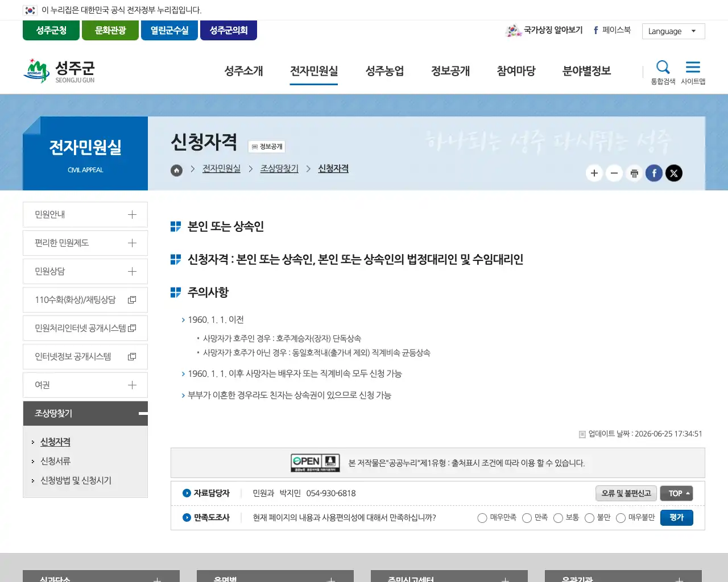Click the 성주군 logo
Screen dimensions: 728x582
pos(59,71)
